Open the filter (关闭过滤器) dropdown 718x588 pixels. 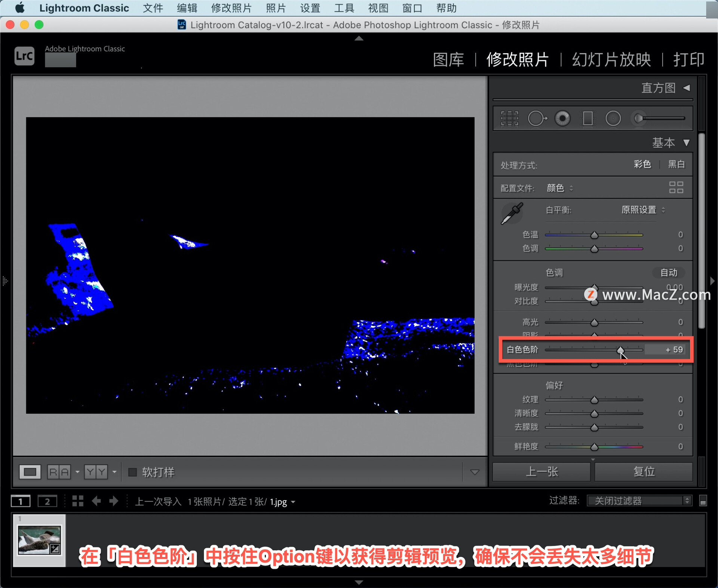coord(639,500)
